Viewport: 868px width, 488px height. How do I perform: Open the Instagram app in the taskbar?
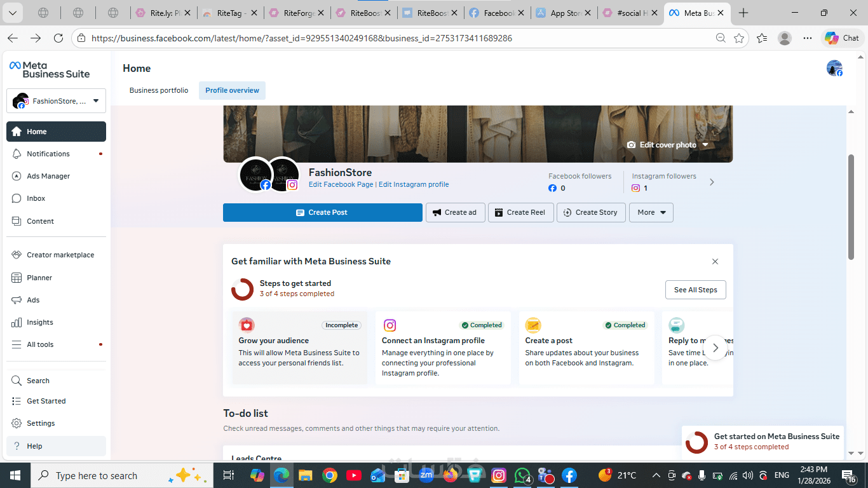(499, 475)
